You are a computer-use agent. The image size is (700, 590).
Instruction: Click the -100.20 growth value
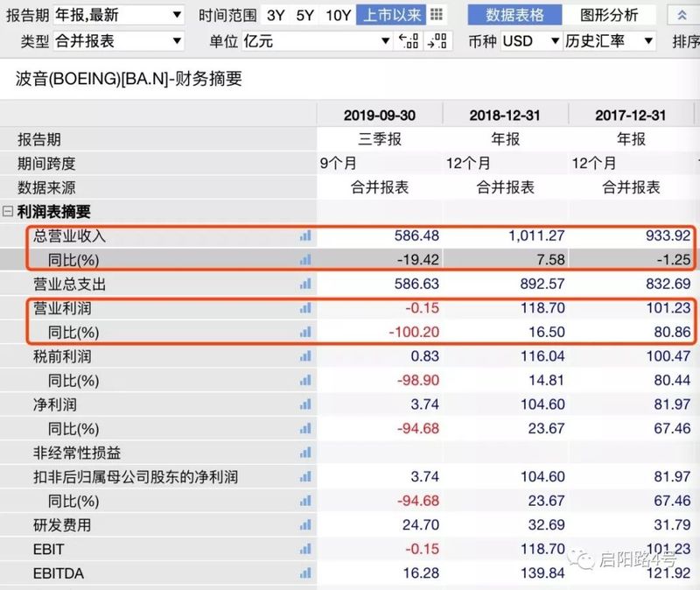click(x=414, y=332)
